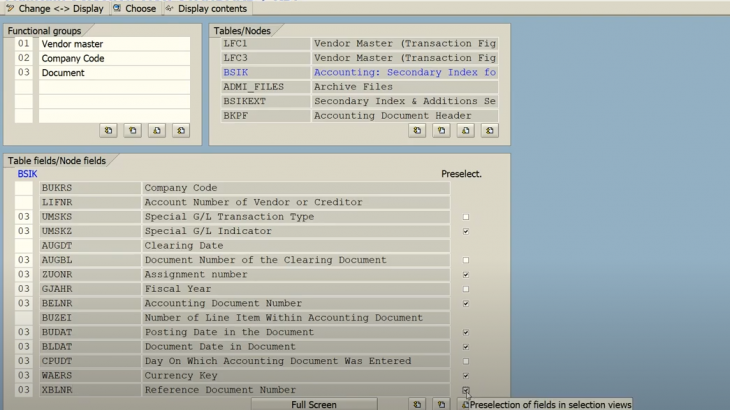Click the Choose toolbar button

[134, 8]
